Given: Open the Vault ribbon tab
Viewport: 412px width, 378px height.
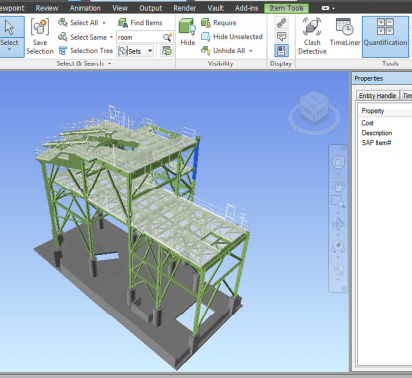Looking at the screenshot, I should point(215,8).
